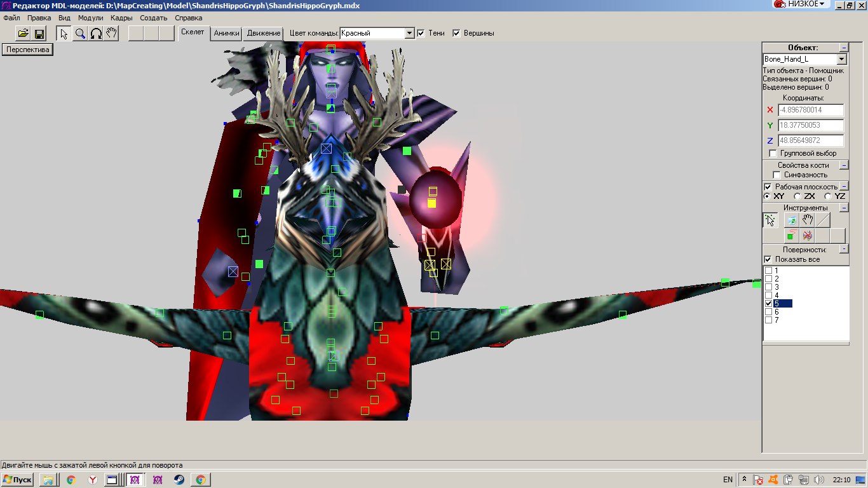The height and width of the screenshot is (488, 868).
Task: Open the Файл menu
Action: [11, 18]
